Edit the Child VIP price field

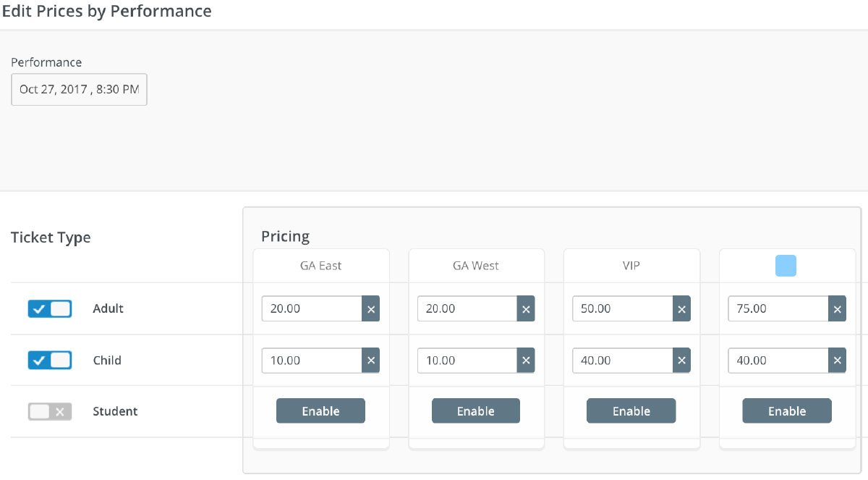(x=622, y=361)
